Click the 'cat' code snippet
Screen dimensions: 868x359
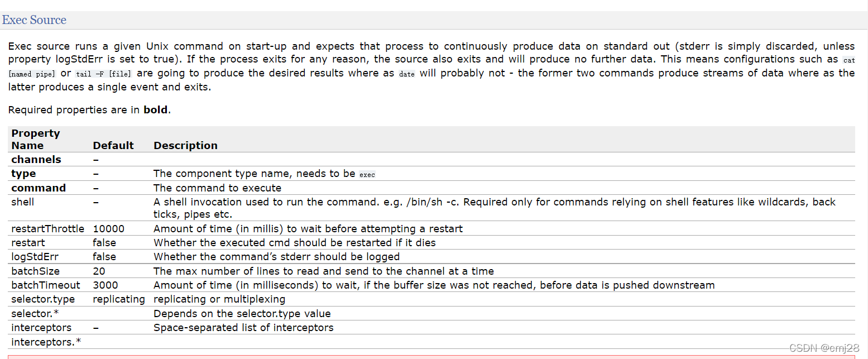click(x=849, y=60)
